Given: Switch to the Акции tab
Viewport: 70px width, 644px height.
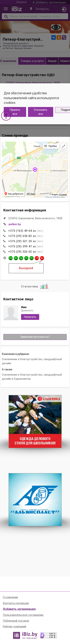Looking at the screenshot, I should tap(52, 61).
